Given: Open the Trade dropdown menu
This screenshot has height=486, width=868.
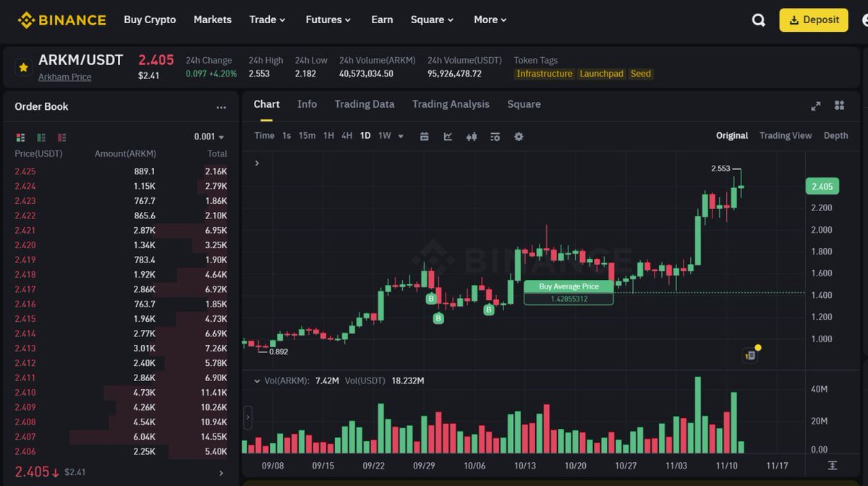Looking at the screenshot, I should 267,20.
